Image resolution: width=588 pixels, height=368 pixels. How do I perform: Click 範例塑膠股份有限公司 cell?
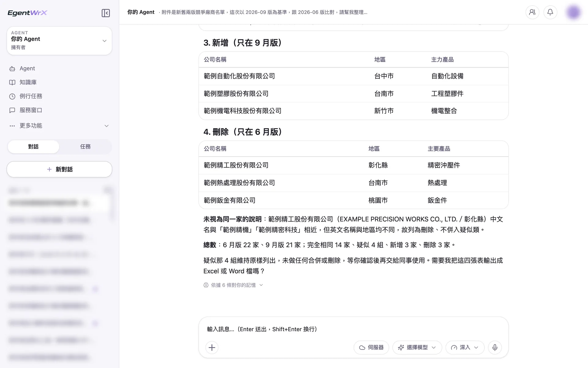coord(236,94)
